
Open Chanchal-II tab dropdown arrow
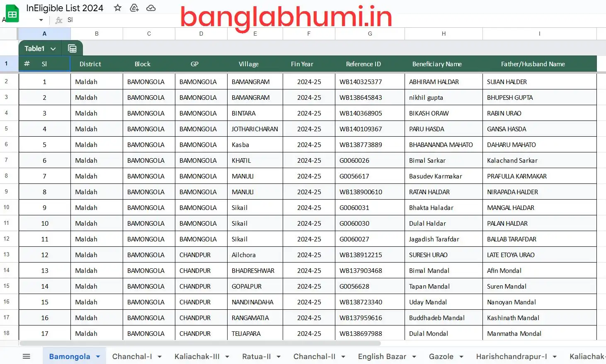(x=343, y=357)
